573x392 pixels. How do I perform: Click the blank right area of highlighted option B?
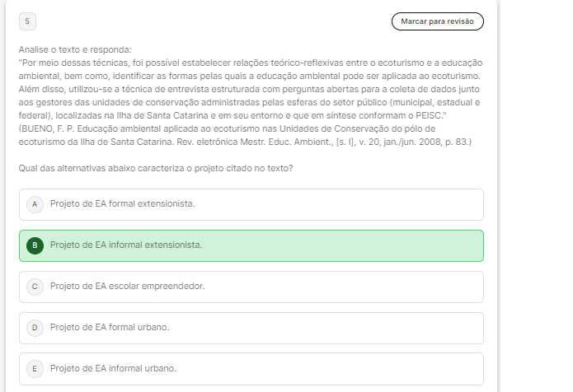tap(371, 245)
